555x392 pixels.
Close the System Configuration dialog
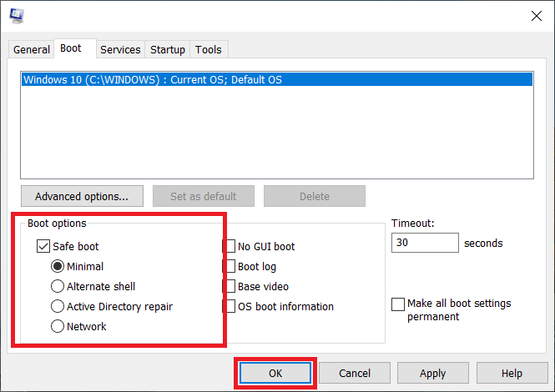coord(534,15)
